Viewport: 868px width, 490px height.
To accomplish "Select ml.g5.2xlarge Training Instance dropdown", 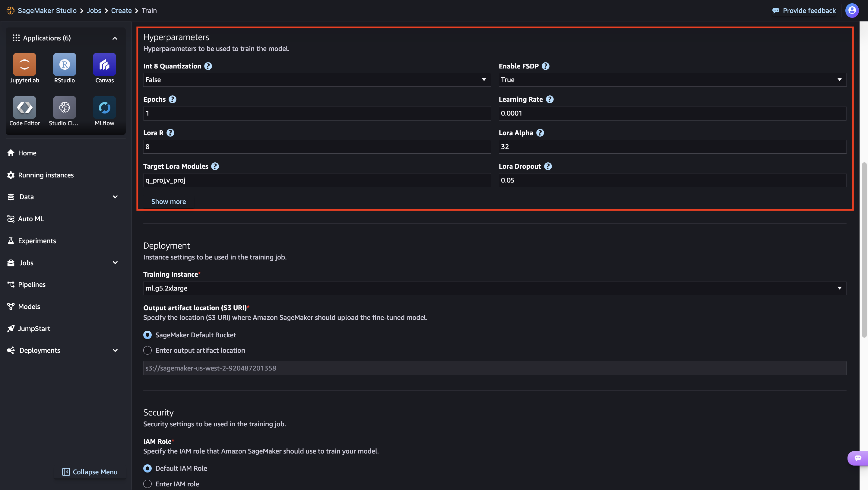I will pos(494,288).
